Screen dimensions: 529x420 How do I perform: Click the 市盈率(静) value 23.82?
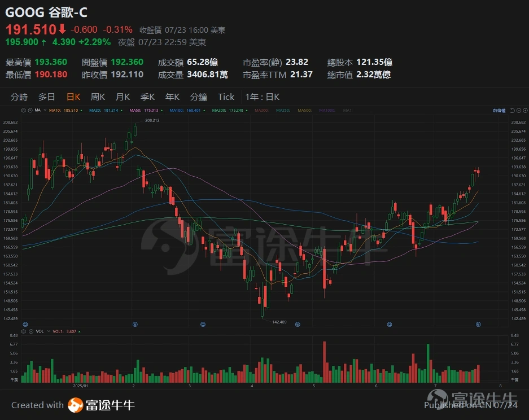click(297, 62)
